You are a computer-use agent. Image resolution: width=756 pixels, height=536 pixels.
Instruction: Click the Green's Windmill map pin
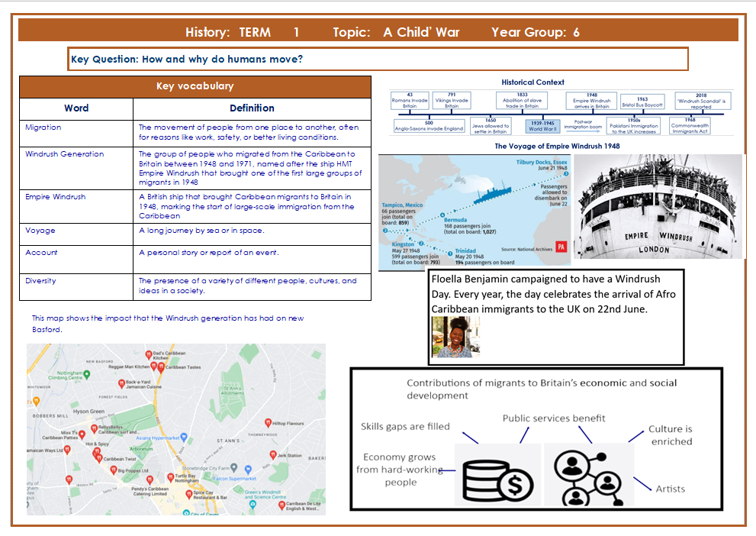253,505
